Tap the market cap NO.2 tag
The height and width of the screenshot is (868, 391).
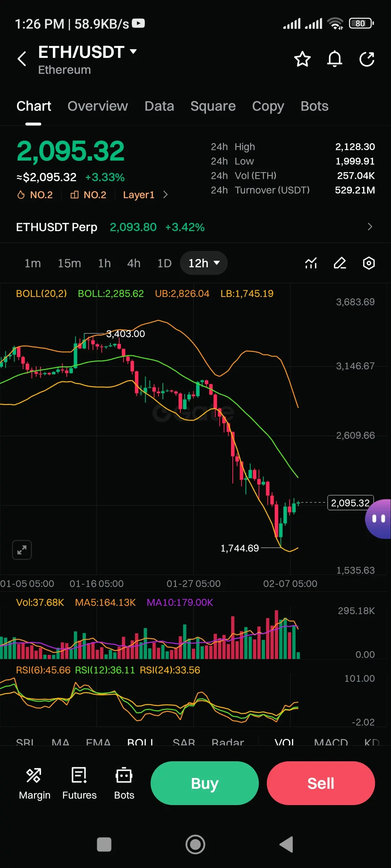[x=88, y=195]
